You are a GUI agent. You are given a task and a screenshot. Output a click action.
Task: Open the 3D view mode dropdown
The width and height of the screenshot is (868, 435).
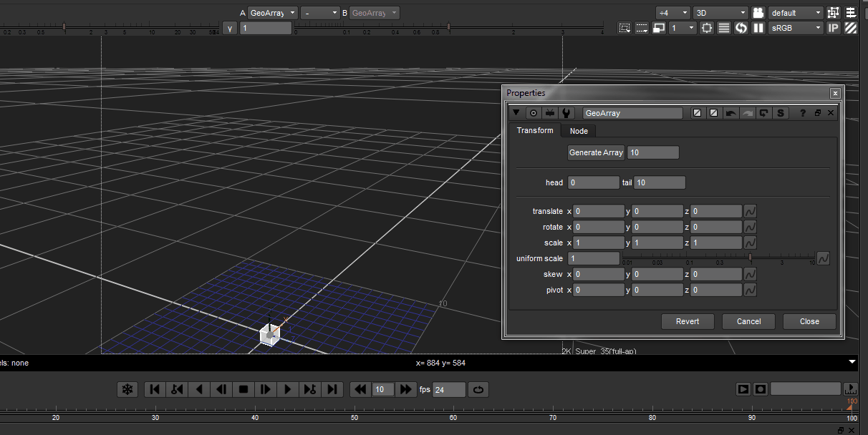click(x=720, y=12)
